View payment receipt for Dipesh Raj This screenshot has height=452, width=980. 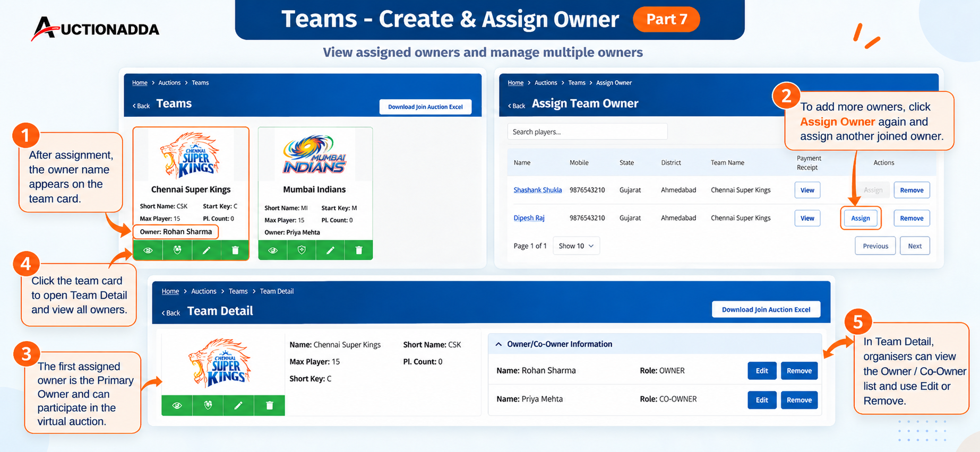(x=807, y=218)
